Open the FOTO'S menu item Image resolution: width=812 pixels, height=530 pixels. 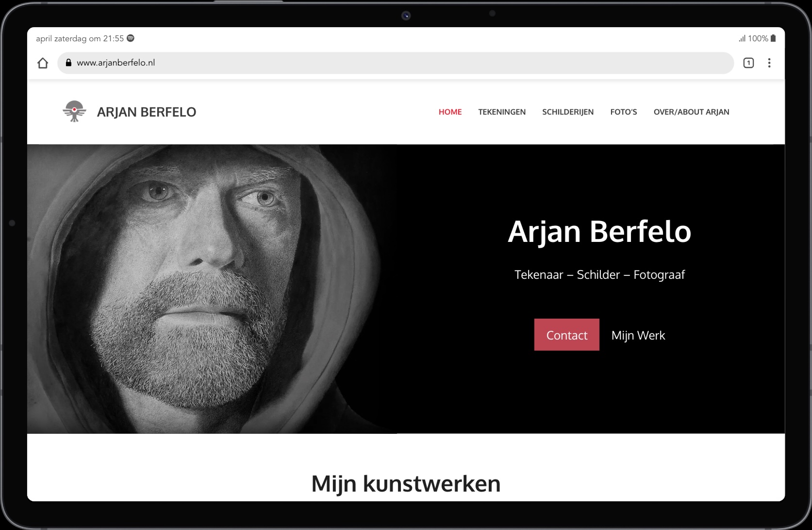pos(624,112)
